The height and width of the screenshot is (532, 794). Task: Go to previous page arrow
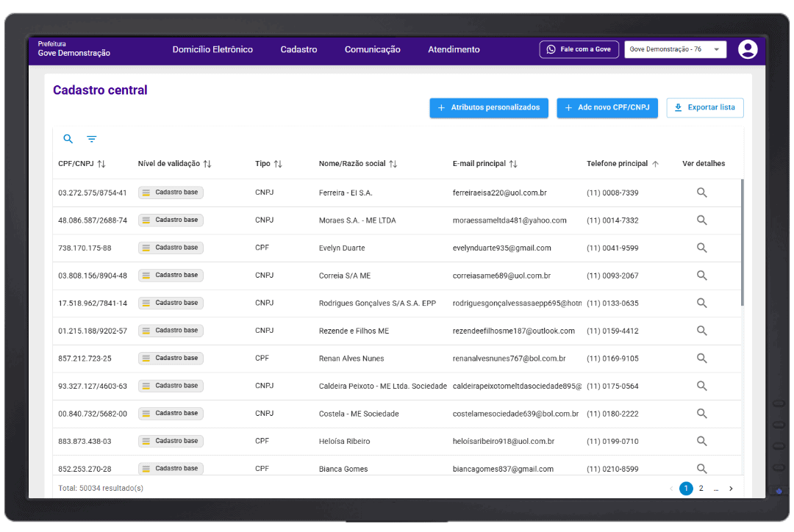[671, 489]
